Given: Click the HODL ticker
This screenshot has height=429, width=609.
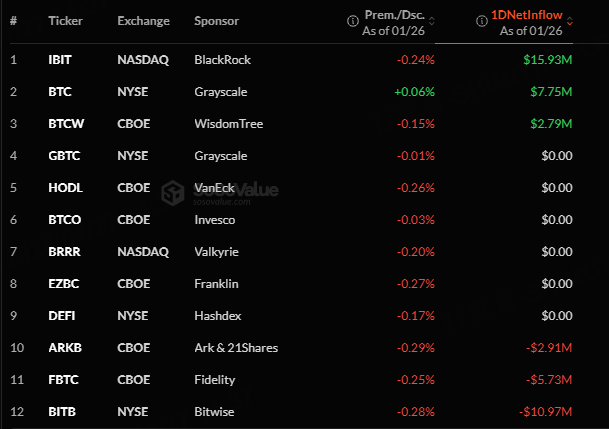Looking at the screenshot, I should (65, 188).
